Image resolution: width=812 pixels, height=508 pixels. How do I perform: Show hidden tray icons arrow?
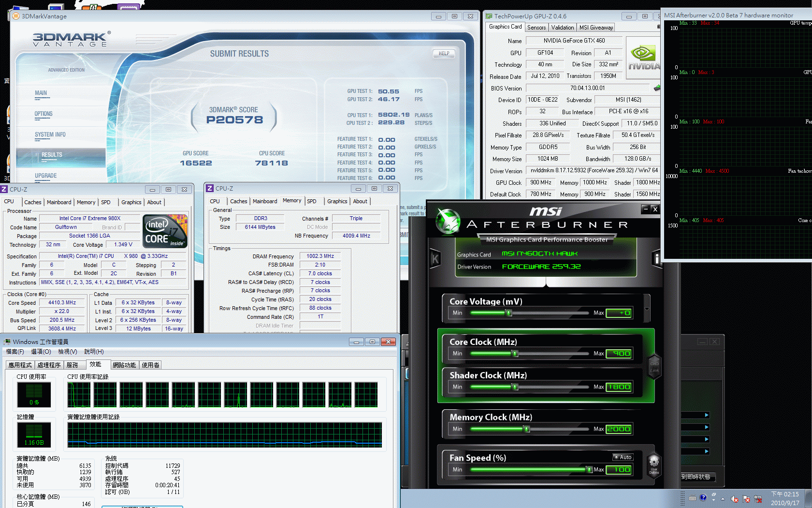[x=723, y=499]
